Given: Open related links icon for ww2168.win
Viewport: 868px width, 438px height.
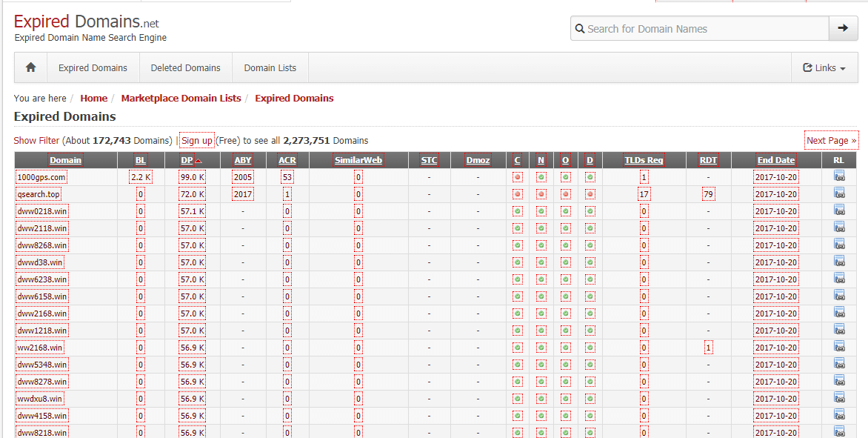Looking at the screenshot, I should [839, 347].
